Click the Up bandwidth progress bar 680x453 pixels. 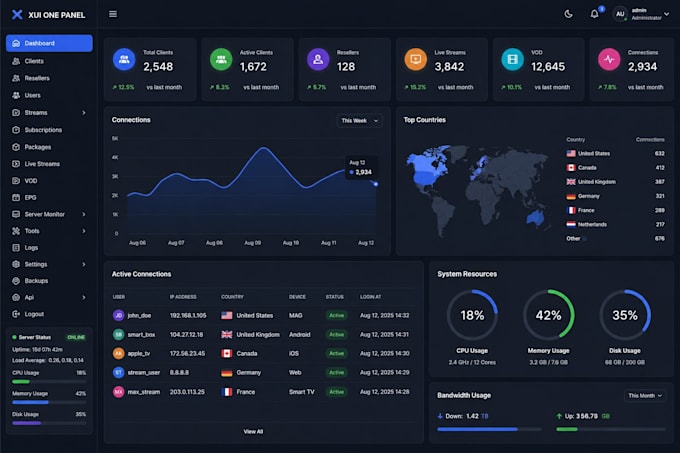click(x=611, y=429)
